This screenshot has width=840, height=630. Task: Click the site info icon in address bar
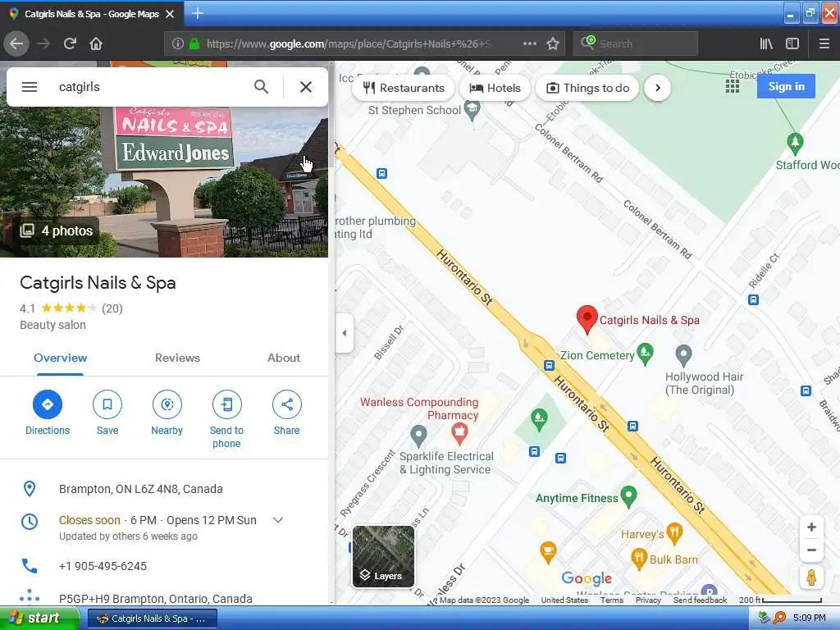(x=177, y=43)
